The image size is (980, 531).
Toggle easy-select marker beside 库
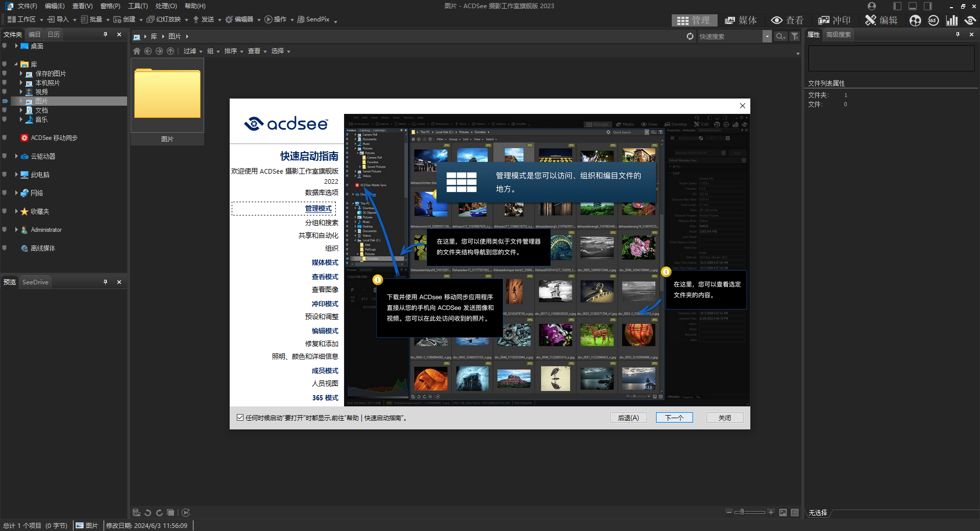coord(5,64)
